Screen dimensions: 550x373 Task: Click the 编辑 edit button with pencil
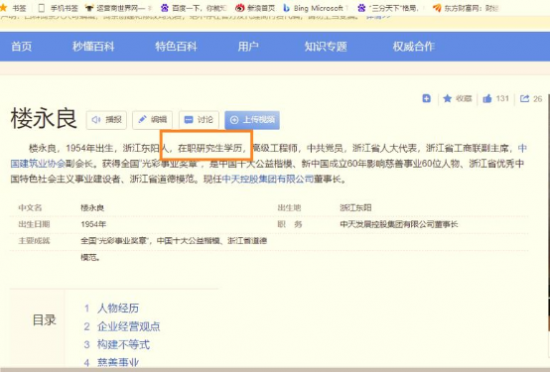pos(152,120)
